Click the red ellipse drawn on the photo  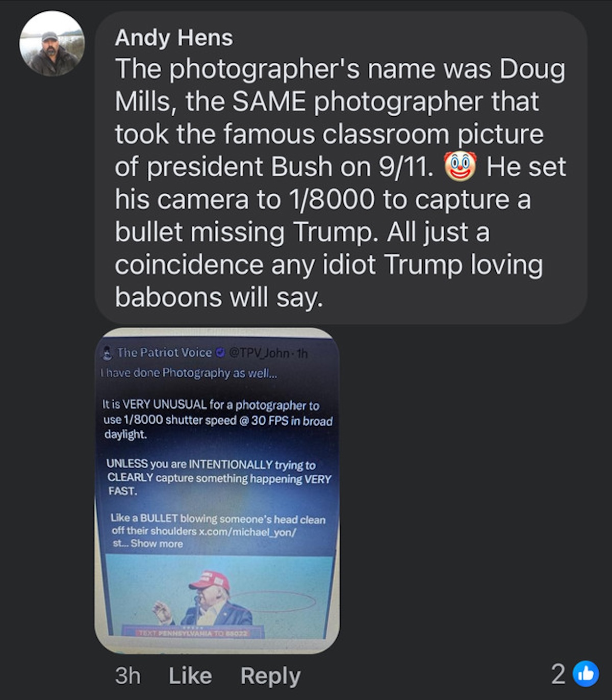point(273,601)
